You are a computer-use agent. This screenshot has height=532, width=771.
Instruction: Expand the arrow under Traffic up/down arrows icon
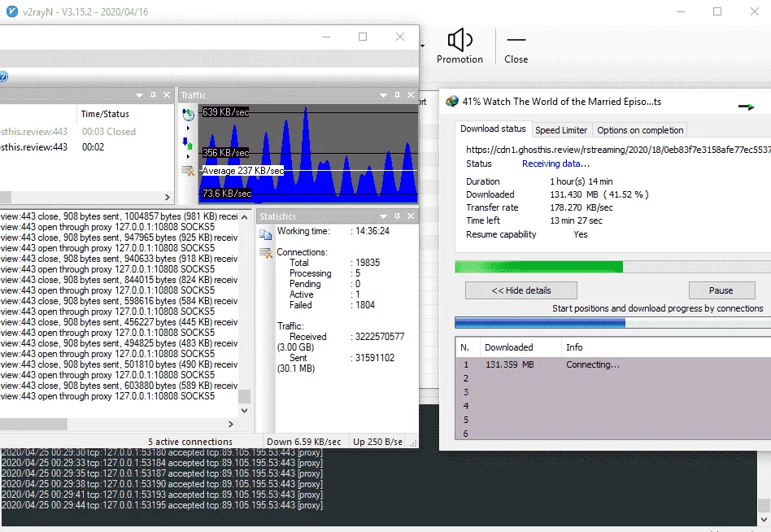pos(188,157)
